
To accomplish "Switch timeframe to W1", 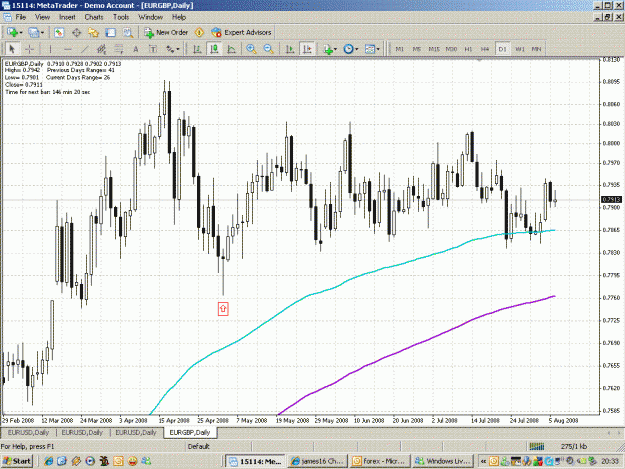I will click(x=520, y=49).
